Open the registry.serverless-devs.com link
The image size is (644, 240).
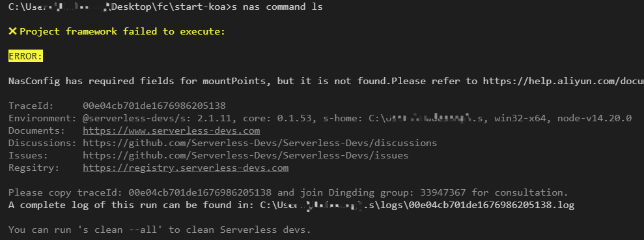click(x=186, y=168)
